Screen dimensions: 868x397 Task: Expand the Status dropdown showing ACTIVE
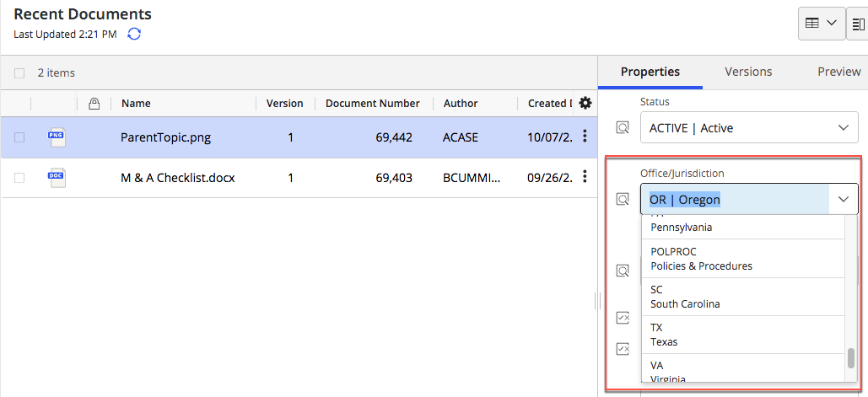click(x=843, y=128)
